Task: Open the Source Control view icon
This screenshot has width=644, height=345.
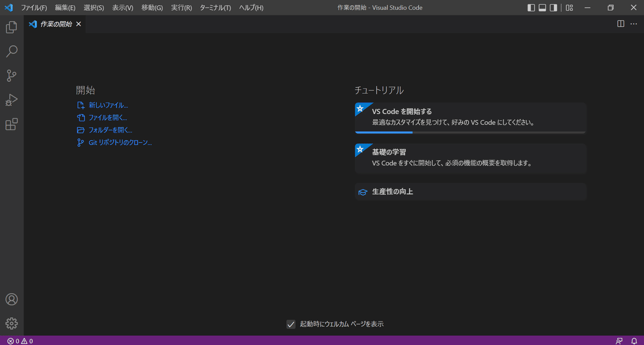Action: coord(11,76)
